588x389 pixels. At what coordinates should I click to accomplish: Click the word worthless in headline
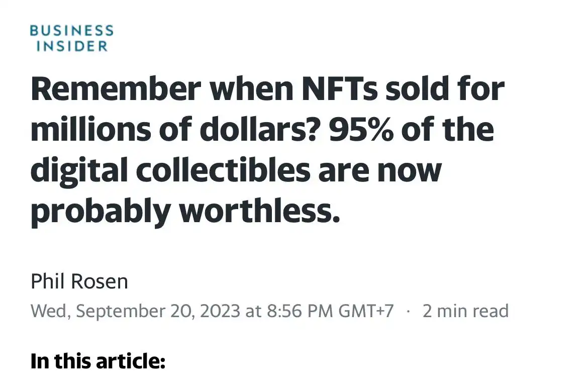259,210
